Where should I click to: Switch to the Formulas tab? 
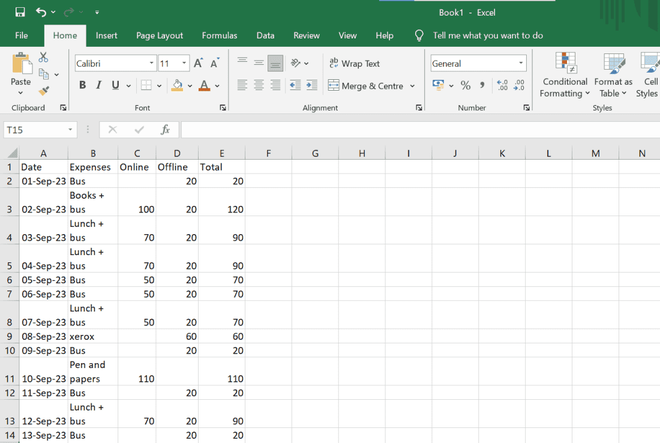(219, 36)
